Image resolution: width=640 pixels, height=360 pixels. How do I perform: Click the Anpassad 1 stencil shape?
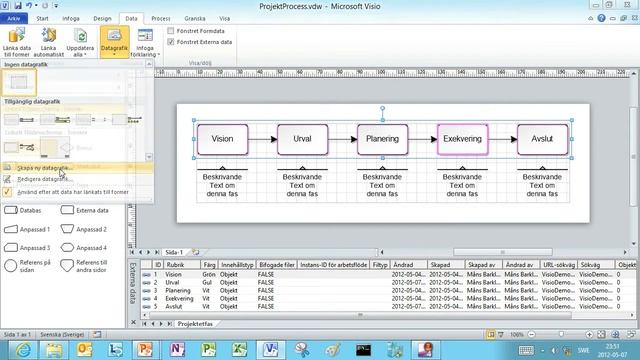[x=27, y=229]
